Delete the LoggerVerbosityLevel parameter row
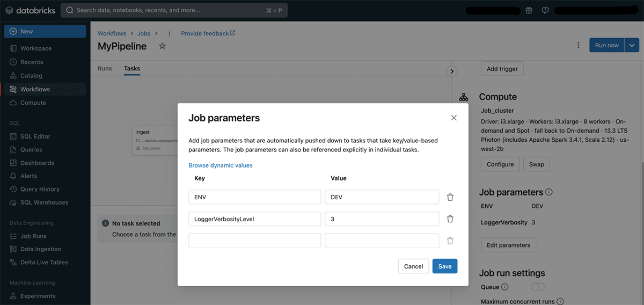Screen dimensions: 644x305 click(450, 219)
